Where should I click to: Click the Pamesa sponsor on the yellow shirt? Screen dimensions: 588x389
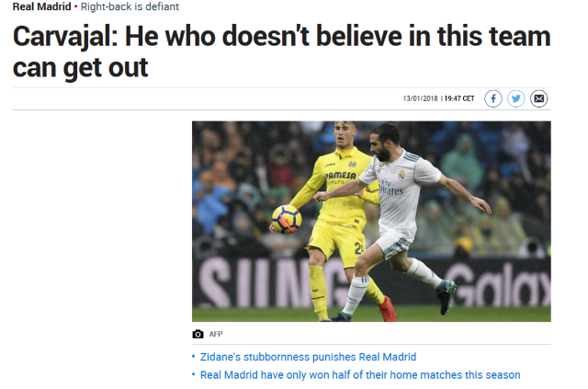coord(341,176)
